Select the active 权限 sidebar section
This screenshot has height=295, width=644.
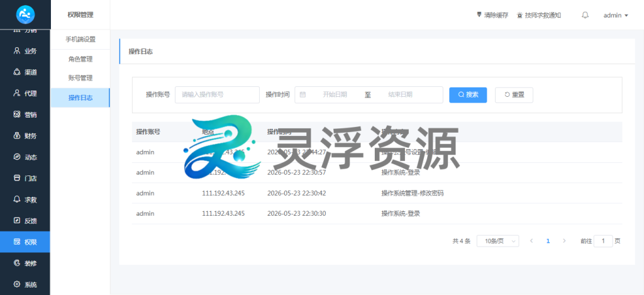25,242
